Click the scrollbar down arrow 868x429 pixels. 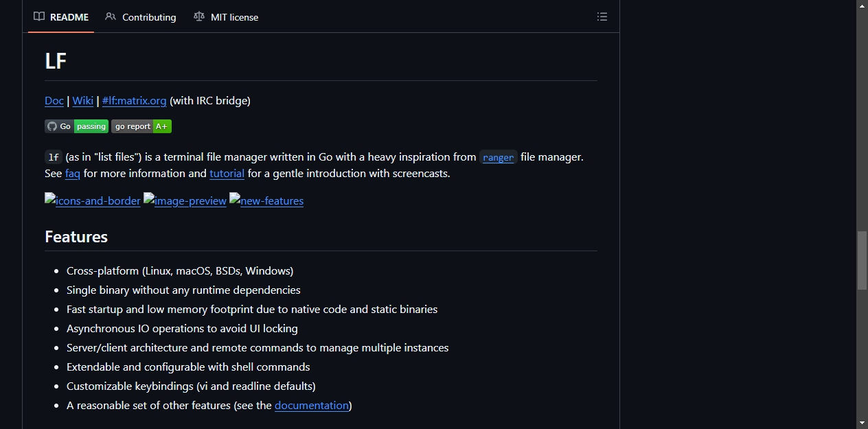863,423
